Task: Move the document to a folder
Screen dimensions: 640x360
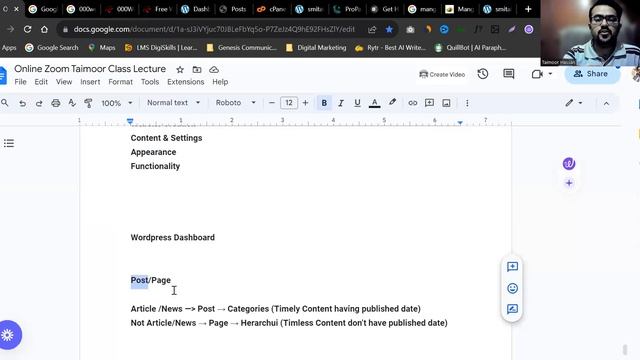Action: [x=197, y=70]
